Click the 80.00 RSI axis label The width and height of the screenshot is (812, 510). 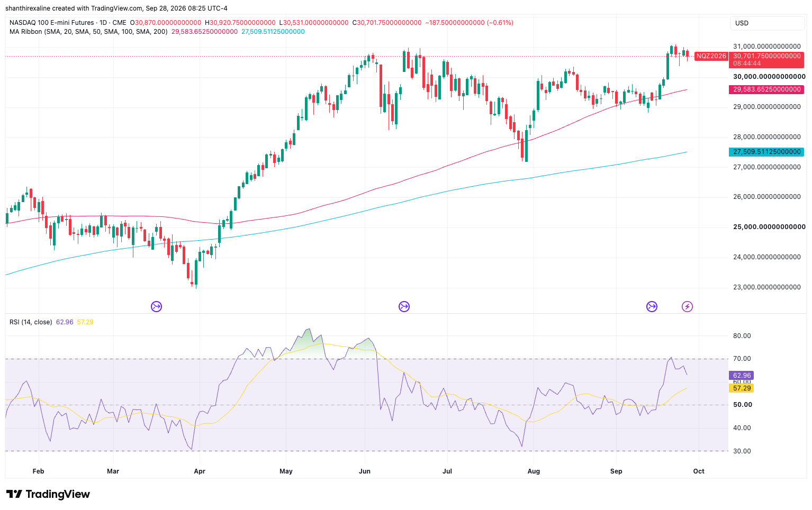click(x=742, y=336)
